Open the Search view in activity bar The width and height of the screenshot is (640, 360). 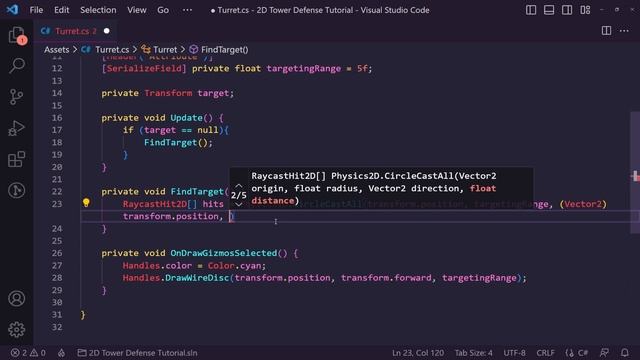tap(17, 65)
